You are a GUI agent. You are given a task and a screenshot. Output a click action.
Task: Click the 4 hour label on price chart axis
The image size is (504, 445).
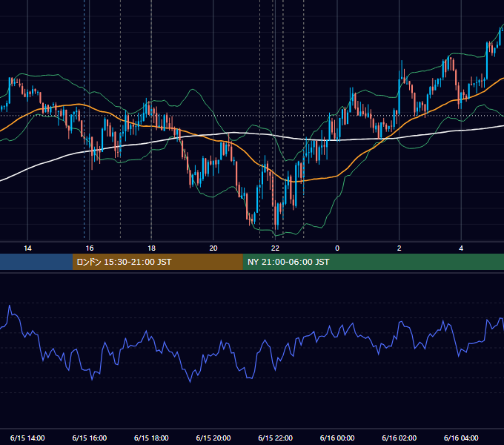click(461, 248)
